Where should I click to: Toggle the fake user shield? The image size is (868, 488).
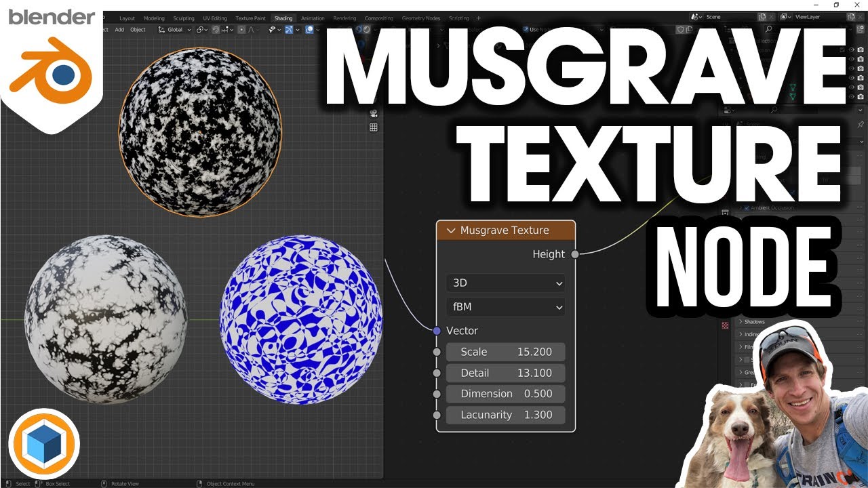(x=680, y=29)
